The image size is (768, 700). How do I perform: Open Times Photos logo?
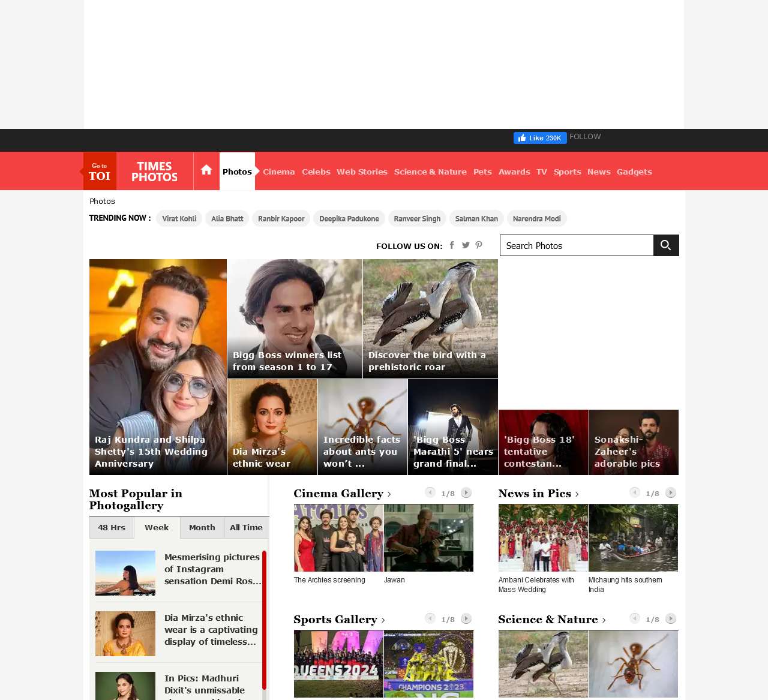[154, 172]
